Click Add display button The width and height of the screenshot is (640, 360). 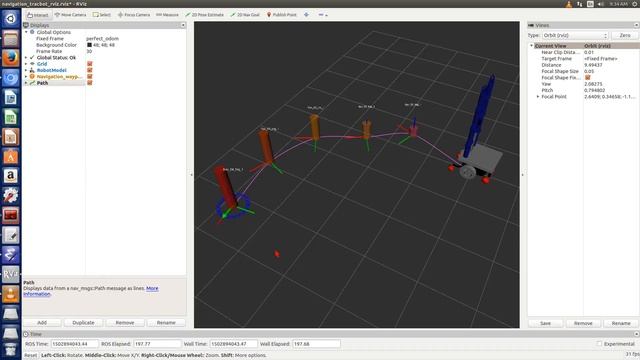42,322
